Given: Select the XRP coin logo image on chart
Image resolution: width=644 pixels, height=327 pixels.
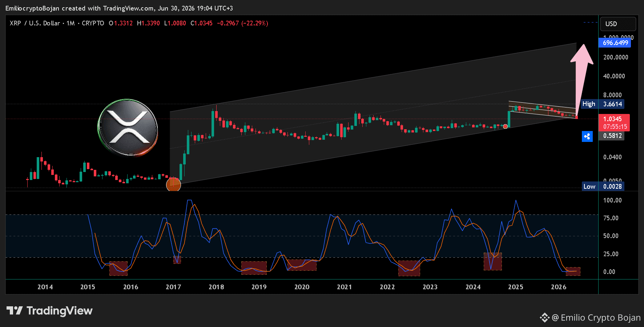Looking at the screenshot, I should click(128, 127).
